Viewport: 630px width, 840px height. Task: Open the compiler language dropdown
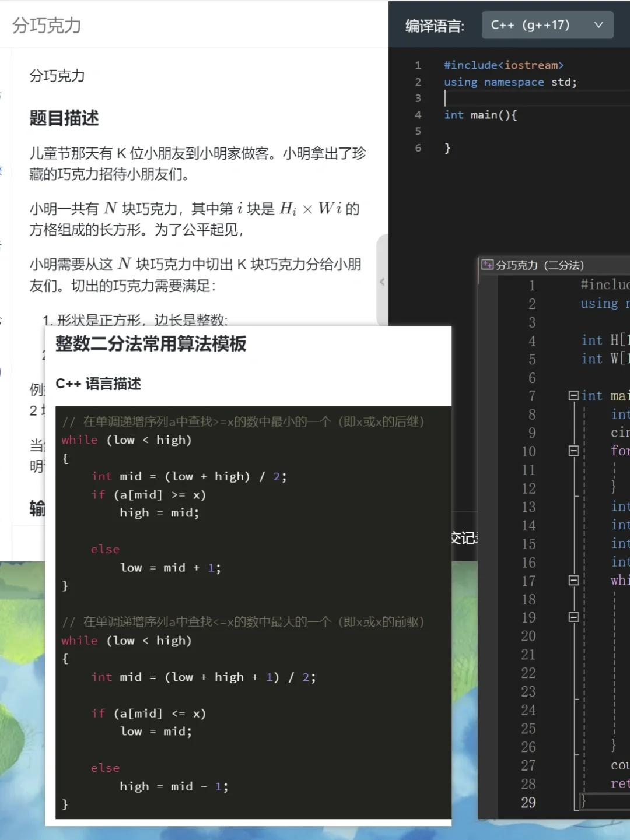[547, 25]
